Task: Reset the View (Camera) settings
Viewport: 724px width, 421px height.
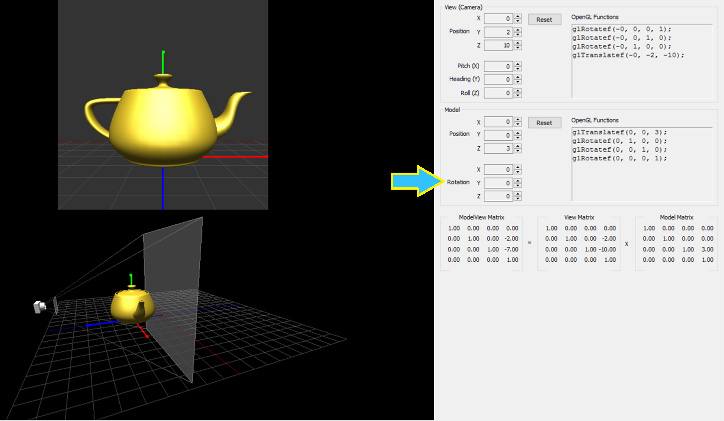Action: (x=544, y=19)
